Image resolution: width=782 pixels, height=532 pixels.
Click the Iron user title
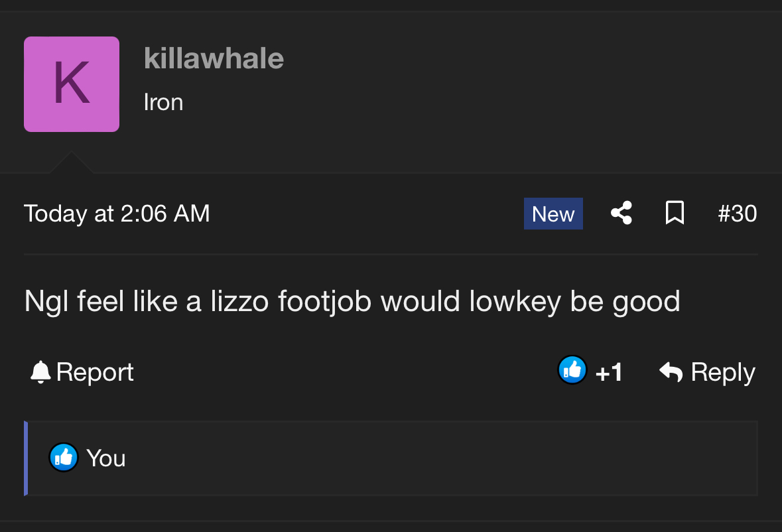click(163, 102)
